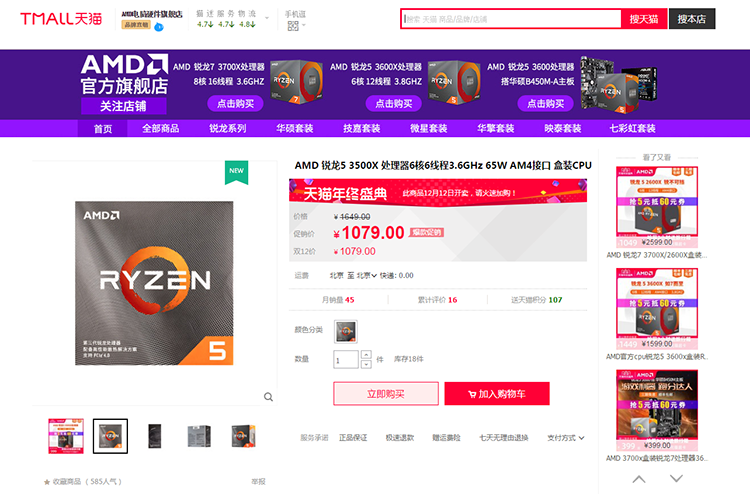Click the 赠运费险 service link
Viewport: 750px width, 494px height.
pyautogui.click(x=446, y=438)
